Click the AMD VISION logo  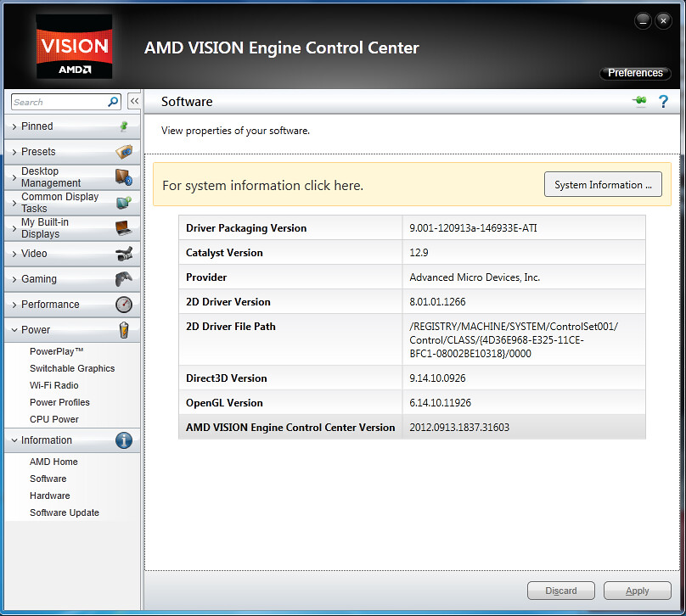click(74, 47)
